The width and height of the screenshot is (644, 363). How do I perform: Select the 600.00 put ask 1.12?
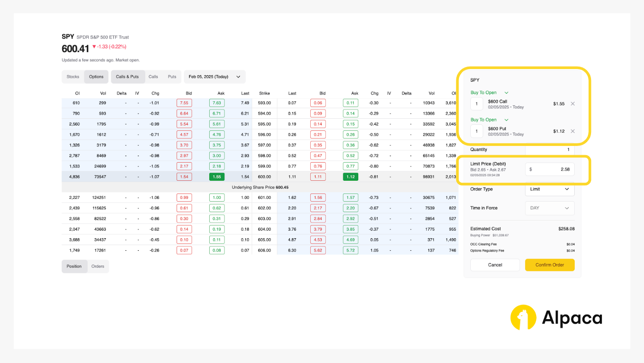coord(351,177)
